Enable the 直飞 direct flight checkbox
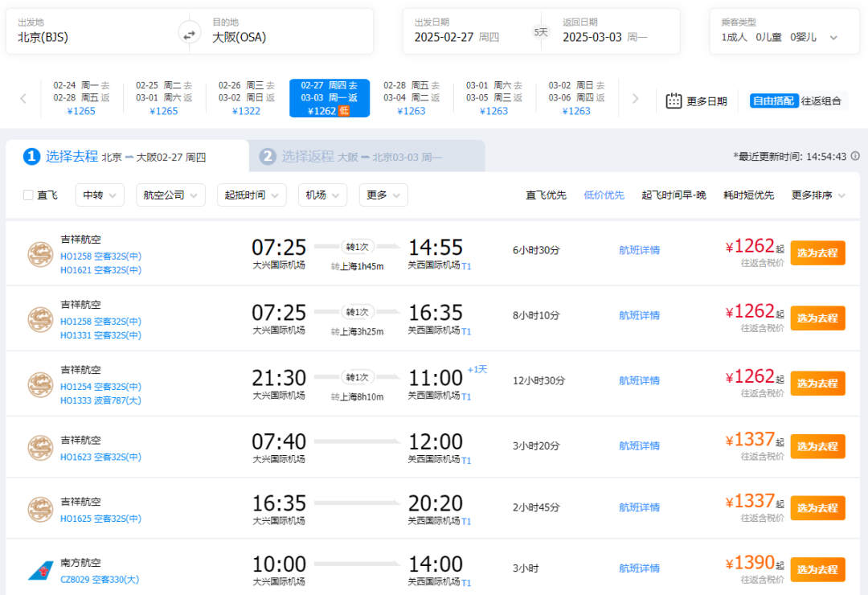This screenshot has height=595, width=868. tap(29, 195)
